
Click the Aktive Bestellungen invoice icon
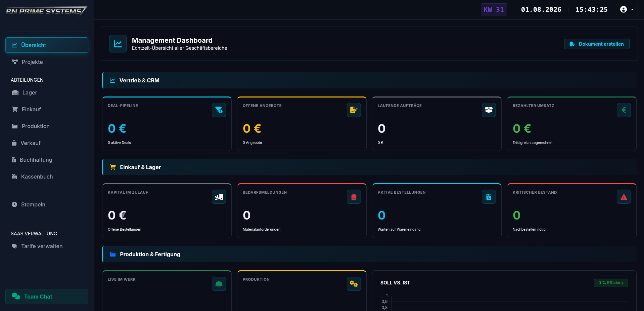[x=489, y=197]
